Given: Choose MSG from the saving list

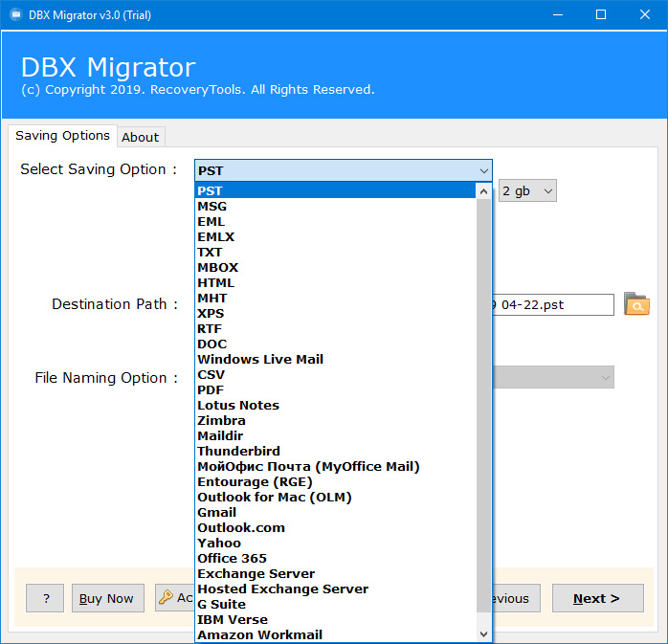Looking at the screenshot, I should point(335,206).
